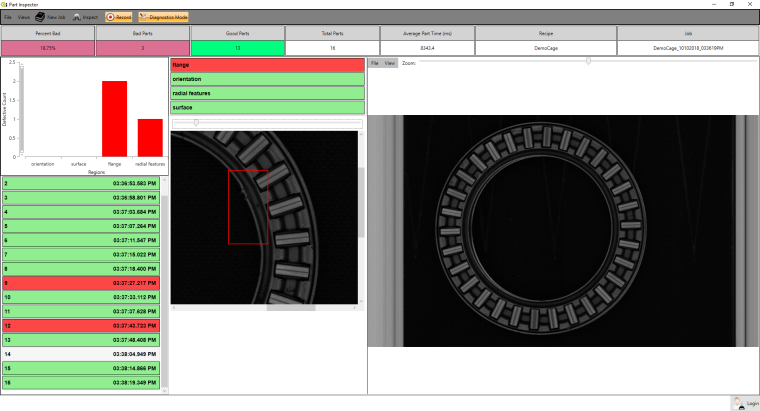This screenshot has height=411, width=760.
Task: Open File menu in image viewer panel
Action: tap(375, 63)
